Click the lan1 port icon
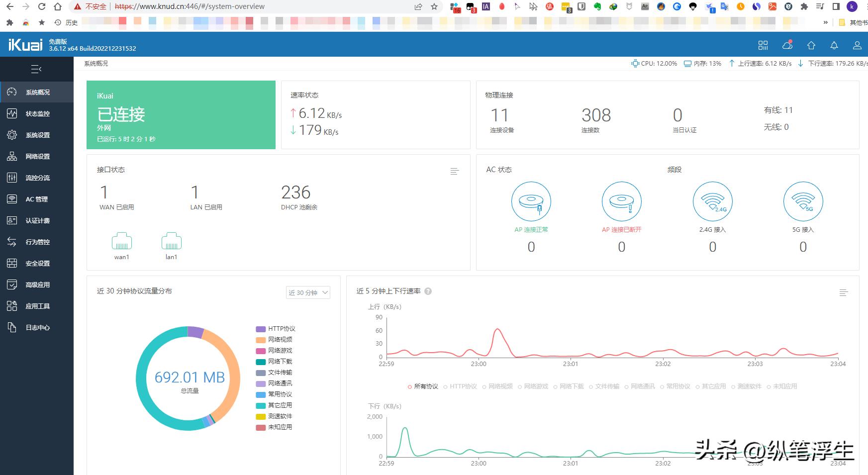 (171, 241)
